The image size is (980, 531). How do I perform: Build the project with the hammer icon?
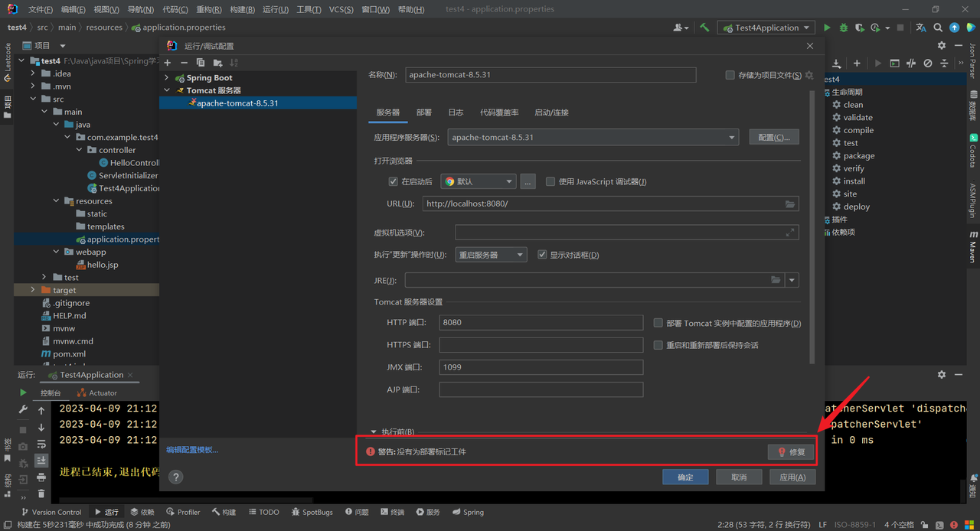click(x=704, y=28)
